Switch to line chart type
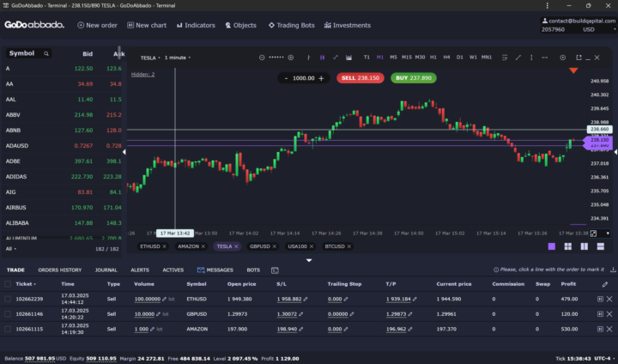The height and width of the screenshot is (364, 618). click(x=336, y=58)
